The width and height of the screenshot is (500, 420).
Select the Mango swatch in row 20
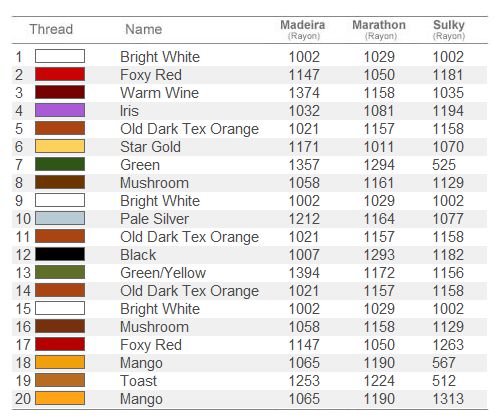pos(60,398)
